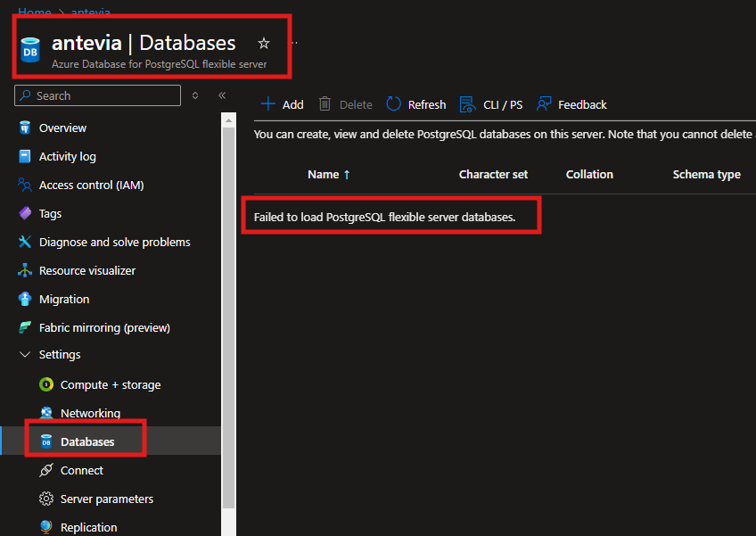Viewport: 756px width, 536px height.
Task: Click the Diagnose and solve problems wrench icon
Action: coord(25,242)
